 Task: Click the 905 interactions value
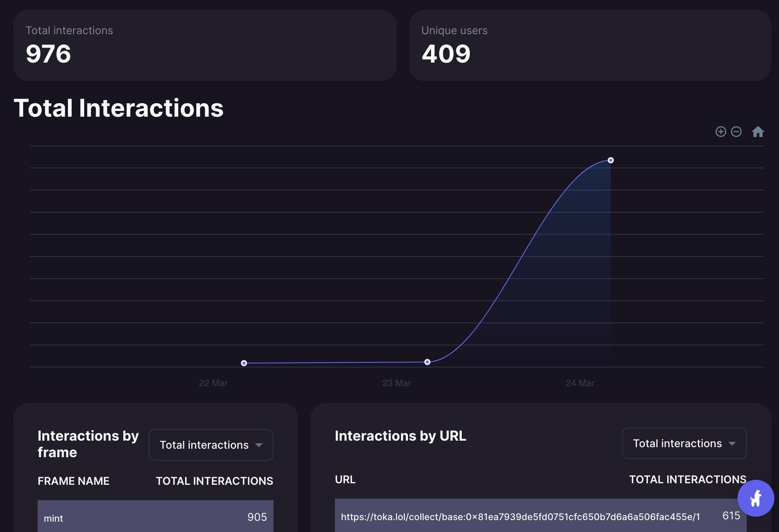pos(257,517)
